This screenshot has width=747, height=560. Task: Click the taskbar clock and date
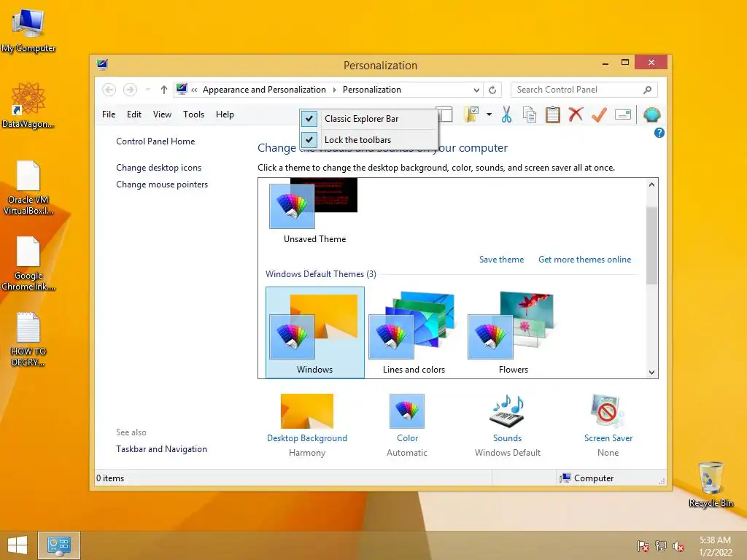[x=715, y=546]
